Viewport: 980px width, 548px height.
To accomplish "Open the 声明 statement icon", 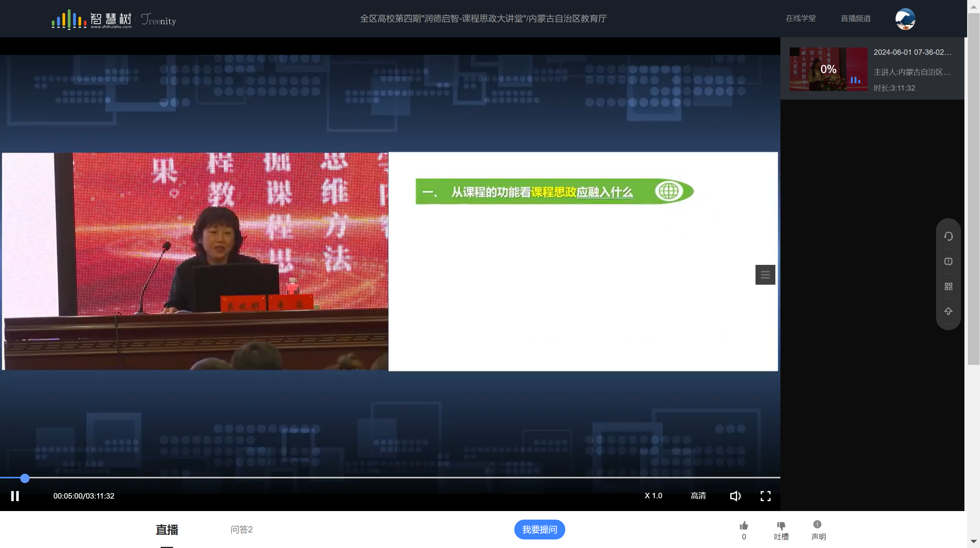I will coord(817,525).
